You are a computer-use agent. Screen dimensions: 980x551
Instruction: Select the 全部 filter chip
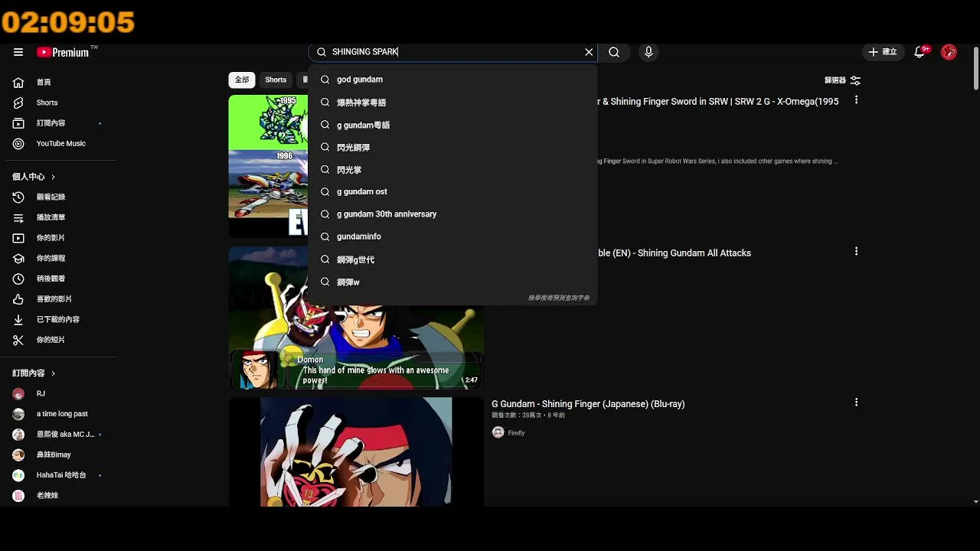(242, 80)
